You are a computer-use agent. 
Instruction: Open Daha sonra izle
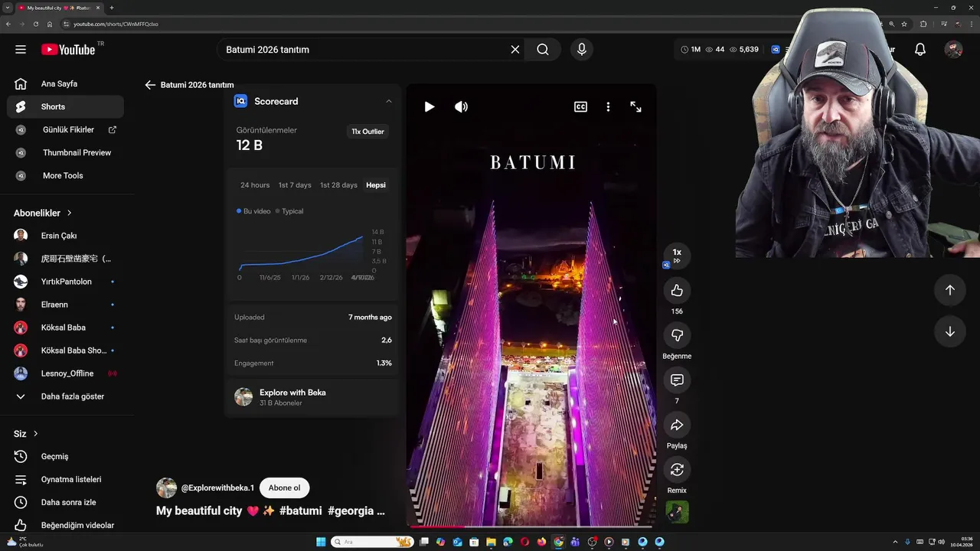point(65,503)
